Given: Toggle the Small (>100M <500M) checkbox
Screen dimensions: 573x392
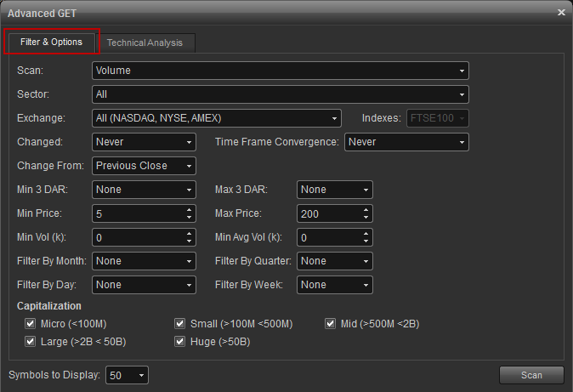Looking at the screenshot, I should tap(179, 324).
